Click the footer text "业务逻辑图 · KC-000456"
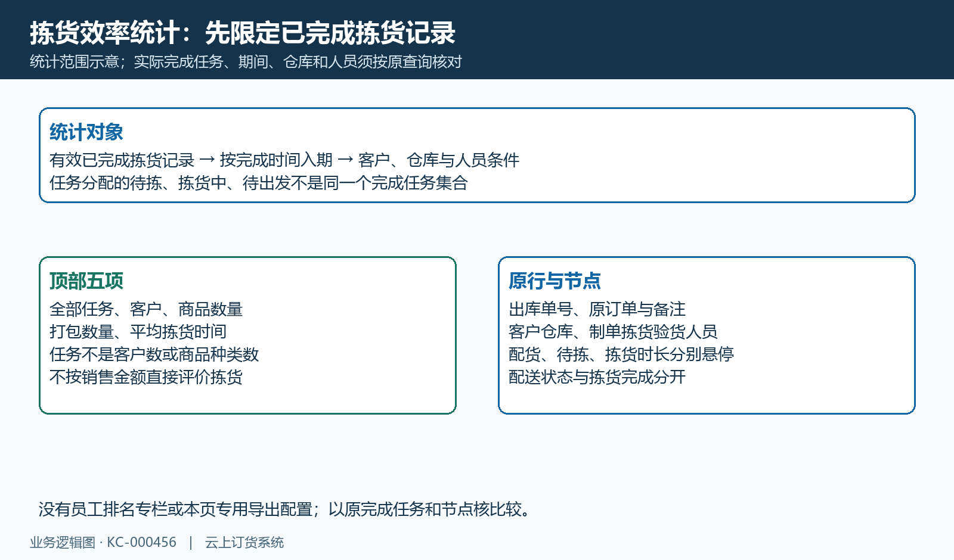954x560 pixels. tap(103, 543)
